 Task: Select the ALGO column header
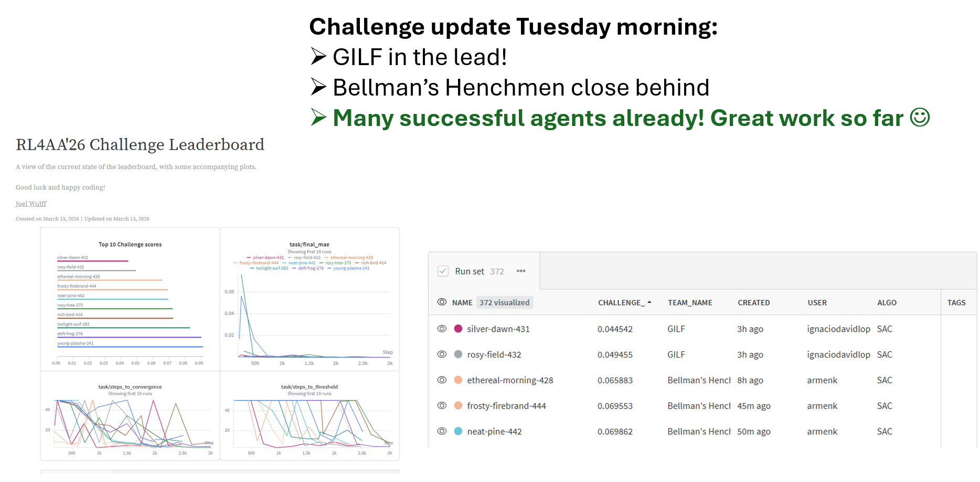[887, 303]
